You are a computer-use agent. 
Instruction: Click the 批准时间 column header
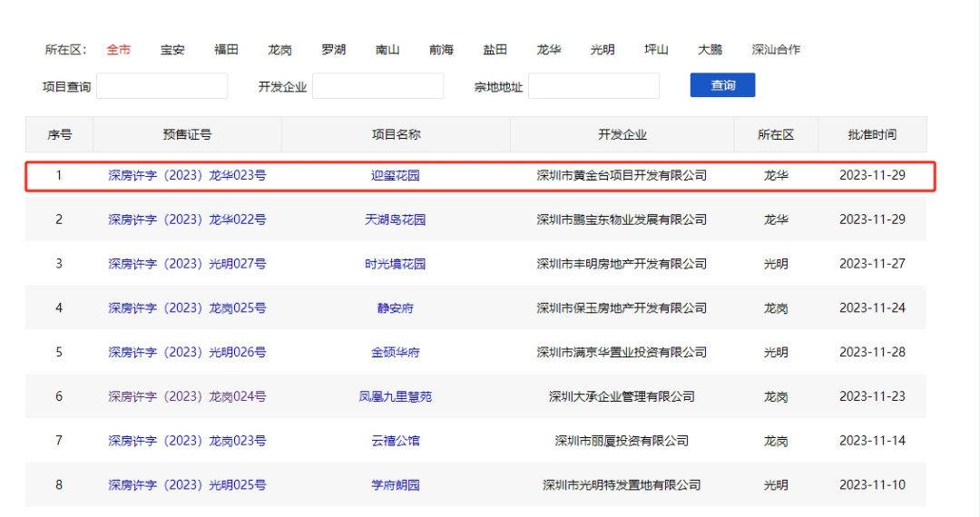(872, 134)
